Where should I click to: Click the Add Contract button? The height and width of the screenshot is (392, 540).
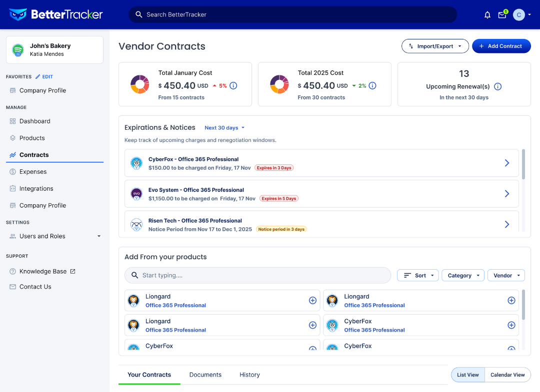501,46
